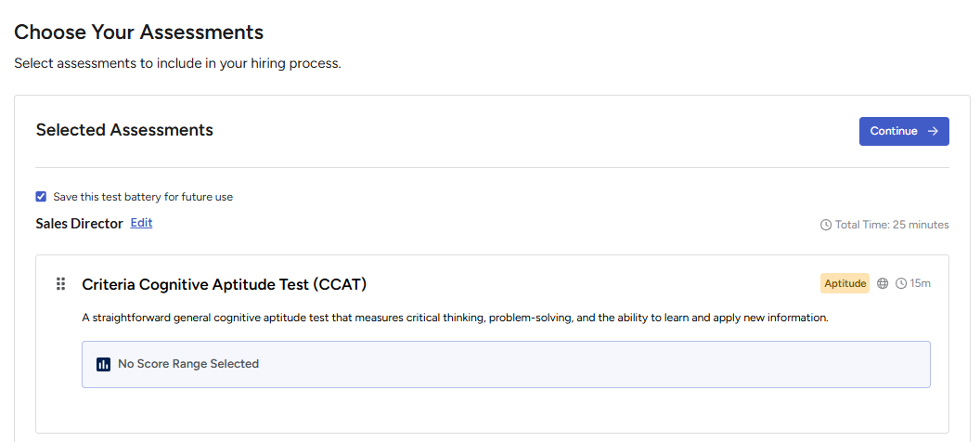Click the clock icon next to Total Time
The image size is (980, 442).
point(826,225)
